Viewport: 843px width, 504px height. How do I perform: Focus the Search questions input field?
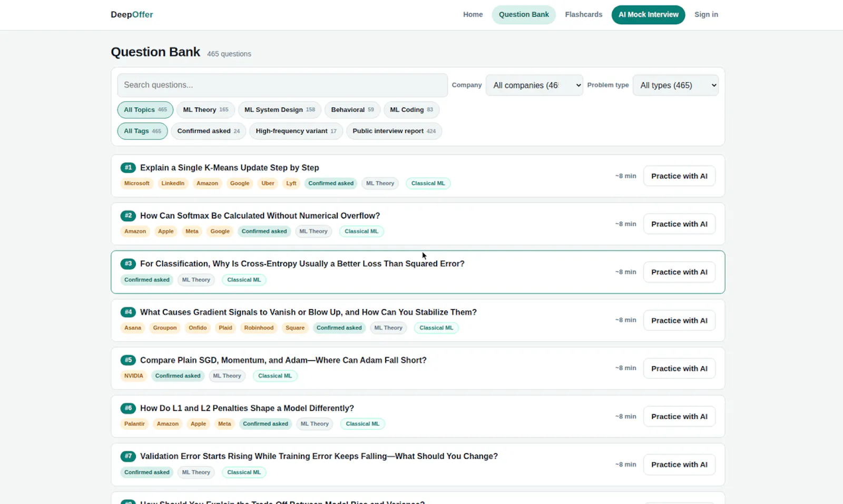(x=282, y=85)
